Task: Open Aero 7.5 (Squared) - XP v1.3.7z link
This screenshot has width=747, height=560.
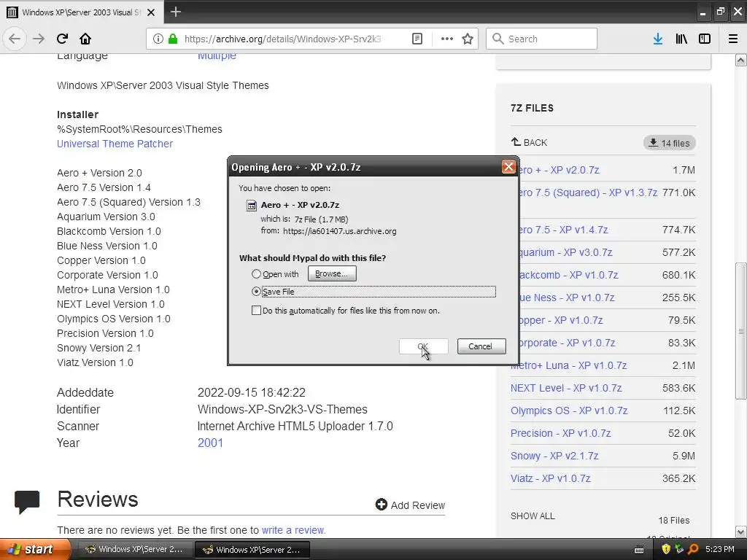Action: point(587,192)
